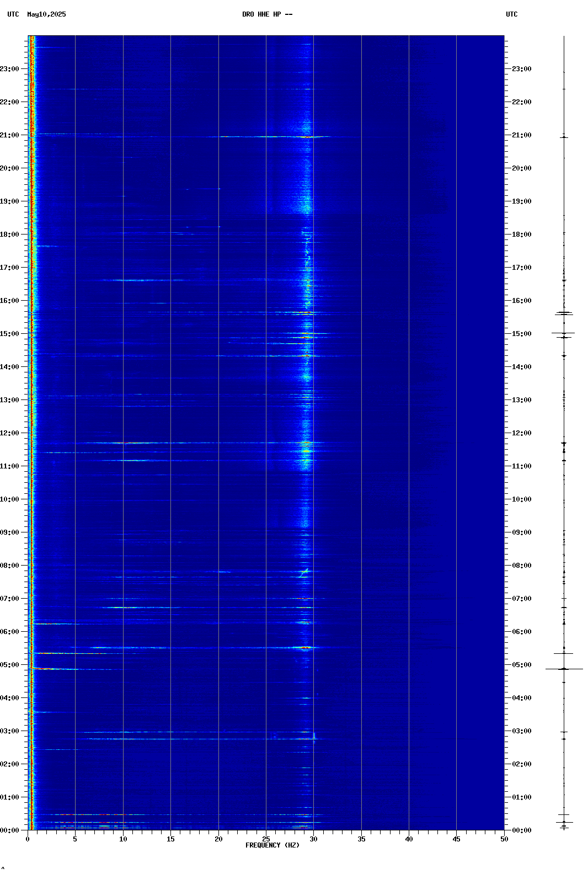588x874 pixels.
Task: Click the May10,2025 date in header
Action: (x=46, y=14)
